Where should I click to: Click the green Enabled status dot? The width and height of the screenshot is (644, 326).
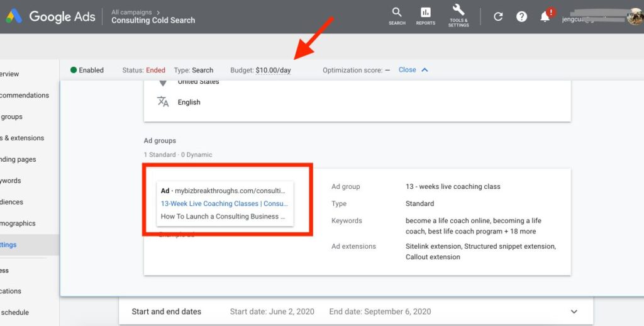coord(74,70)
